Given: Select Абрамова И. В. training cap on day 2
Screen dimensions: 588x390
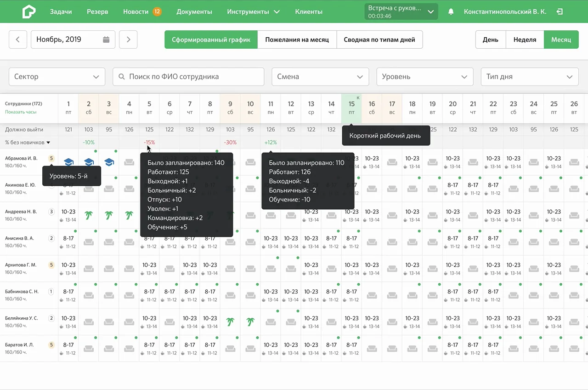Looking at the screenshot, I should tap(89, 162).
